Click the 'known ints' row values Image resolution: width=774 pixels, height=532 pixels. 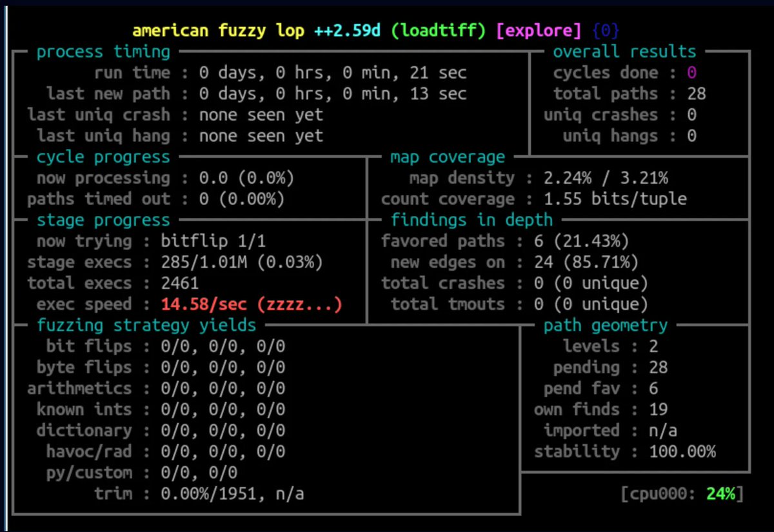[x=223, y=410]
